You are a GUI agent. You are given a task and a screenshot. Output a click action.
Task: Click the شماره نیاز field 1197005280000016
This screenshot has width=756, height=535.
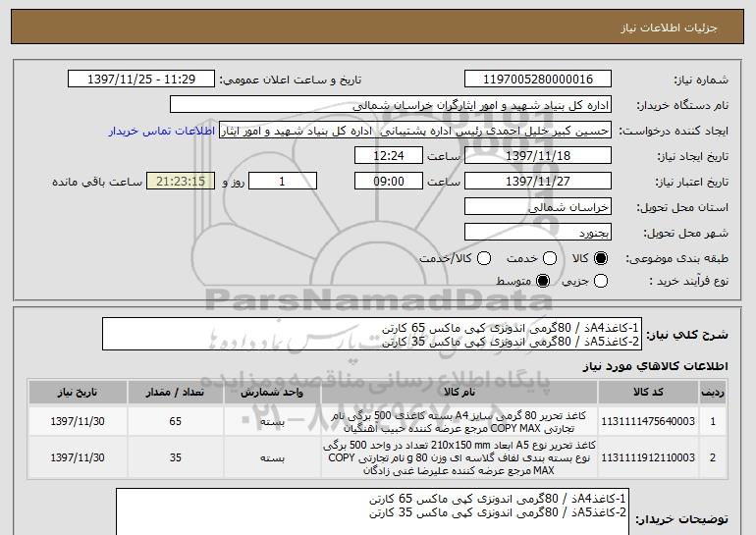click(538, 80)
